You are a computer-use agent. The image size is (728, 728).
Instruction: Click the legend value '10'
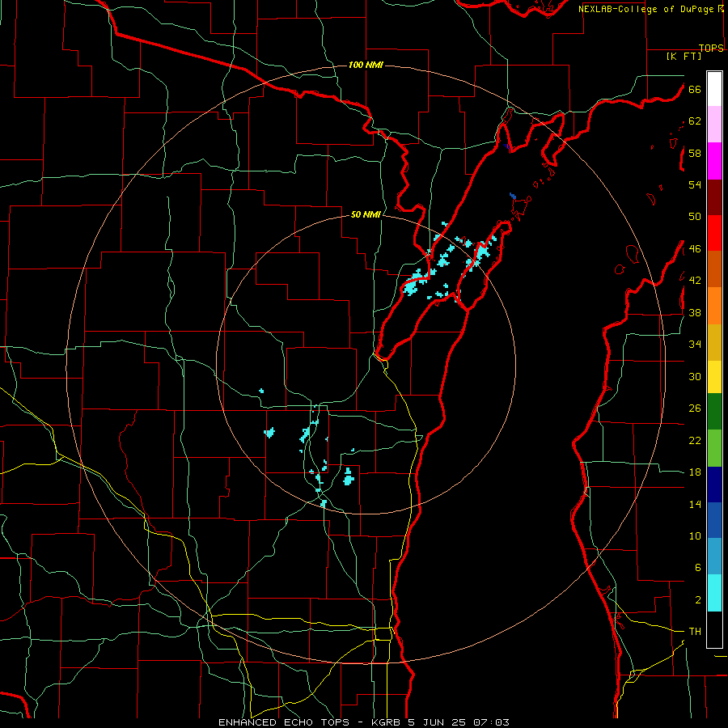coord(695,536)
